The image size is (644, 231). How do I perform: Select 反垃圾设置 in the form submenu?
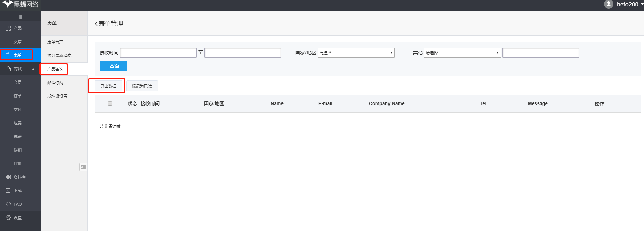pos(57,96)
